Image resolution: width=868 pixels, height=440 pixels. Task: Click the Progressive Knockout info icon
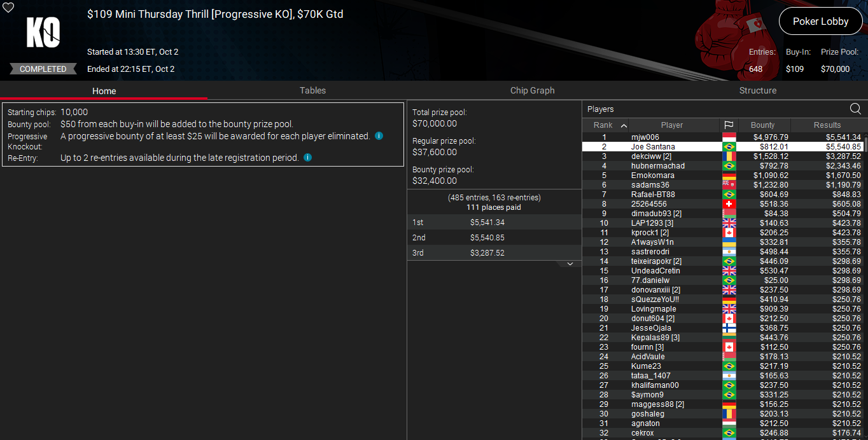tap(379, 136)
